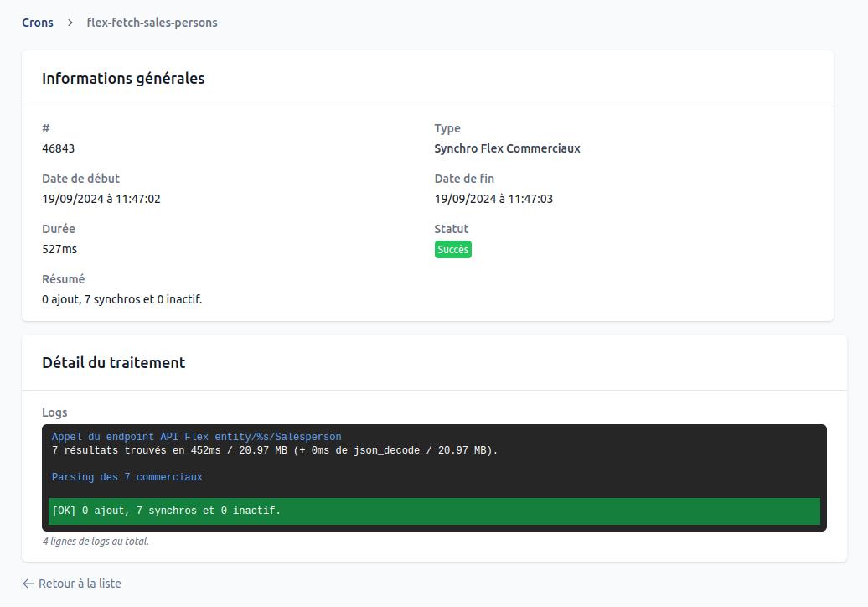Click the log line '7 résultats trouvés en 452ms'

275,450
